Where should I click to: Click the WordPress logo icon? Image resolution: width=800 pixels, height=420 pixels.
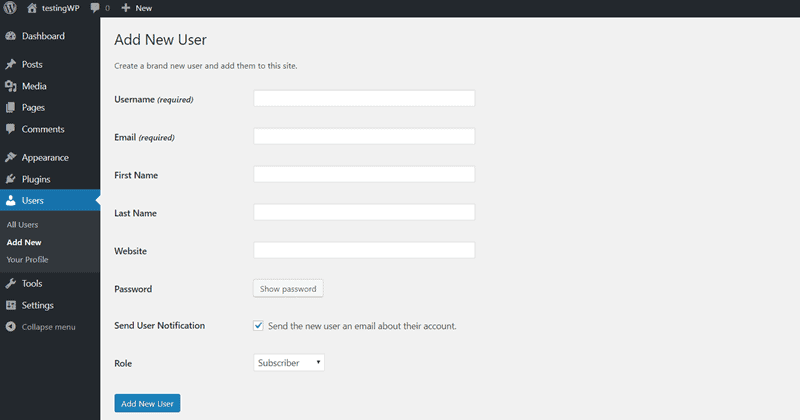coord(10,8)
